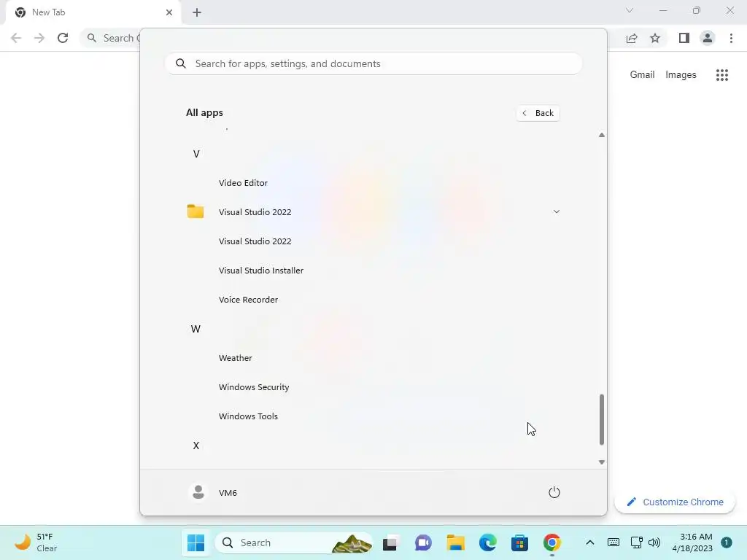Image resolution: width=747 pixels, height=560 pixels.
Task: Open volume control in system tray
Action: [x=654, y=542]
